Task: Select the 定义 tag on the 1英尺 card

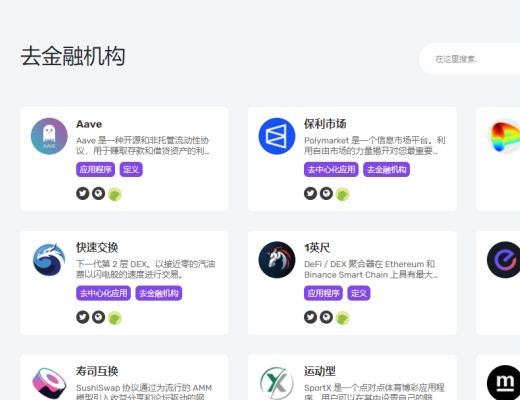Action: point(359,293)
